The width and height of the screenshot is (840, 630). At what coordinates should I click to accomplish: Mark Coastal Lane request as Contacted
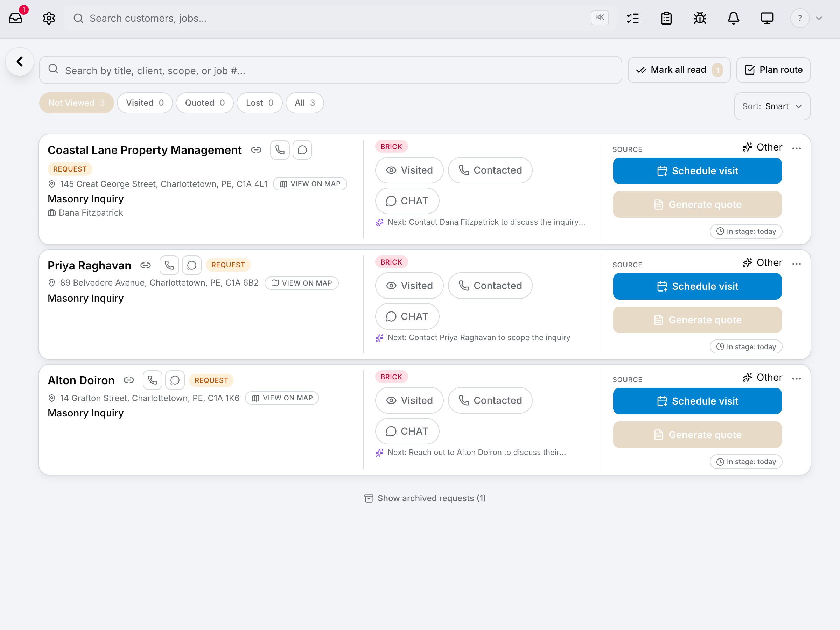[x=490, y=170]
